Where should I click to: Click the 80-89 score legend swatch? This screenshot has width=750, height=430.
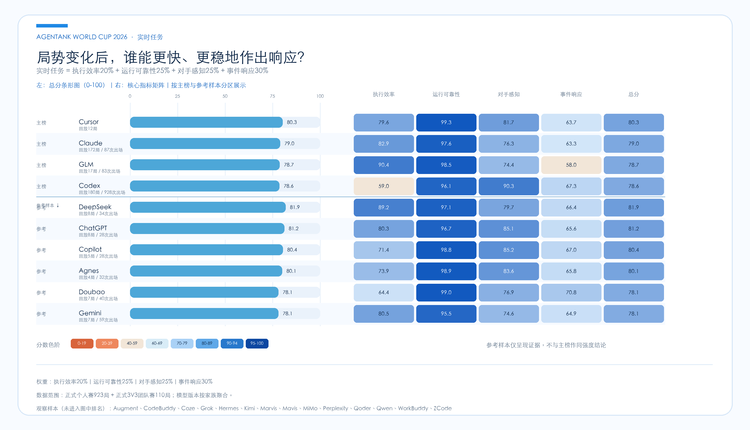click(x=207, y=343)
